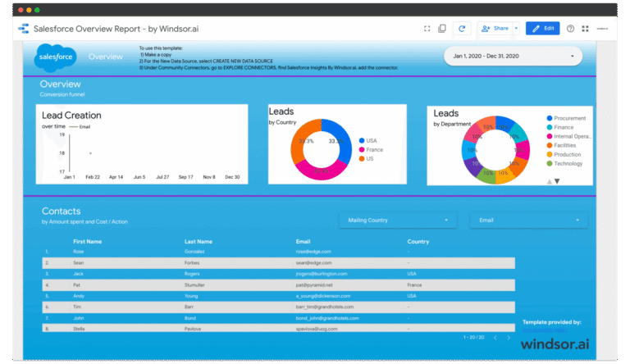The image size is (630, 364).
Task: Sort table by First Name header
Action: pyautogui.click(x=87, y=242)
